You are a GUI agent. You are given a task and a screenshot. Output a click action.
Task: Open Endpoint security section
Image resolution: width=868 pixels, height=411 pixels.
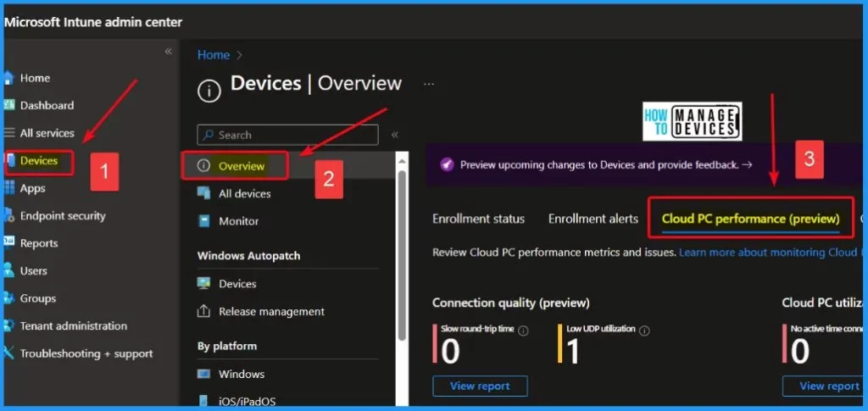click(63, 216)
